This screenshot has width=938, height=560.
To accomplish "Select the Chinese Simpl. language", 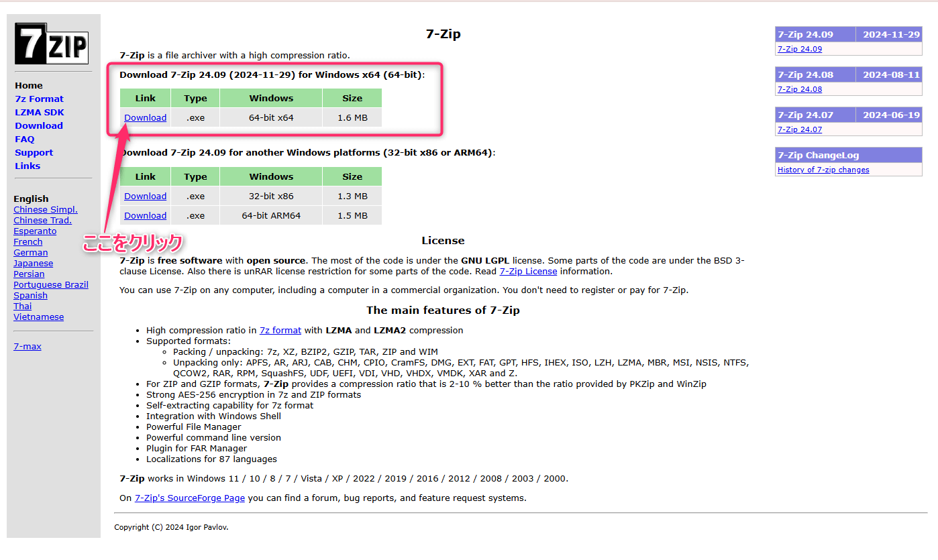I will pyautogui.click(x=45, y=209).
